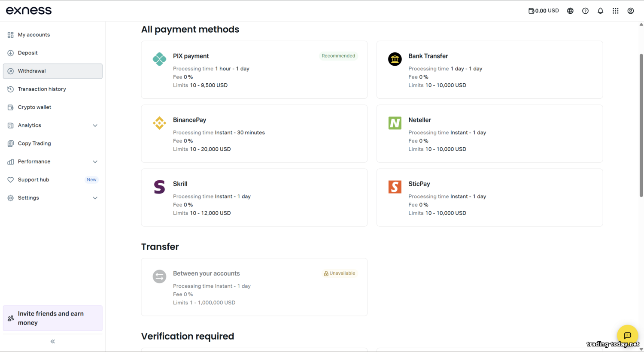The height and width of the screenshot is (352, 644).
Task: Open Transaction history in sidebar
Action: click(42, 89)
